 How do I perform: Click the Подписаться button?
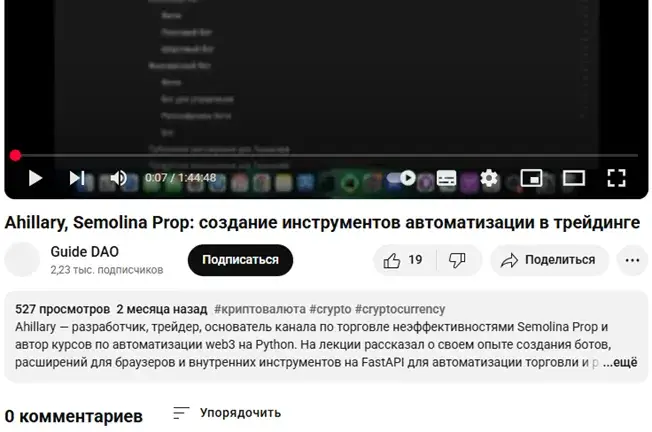240,260
